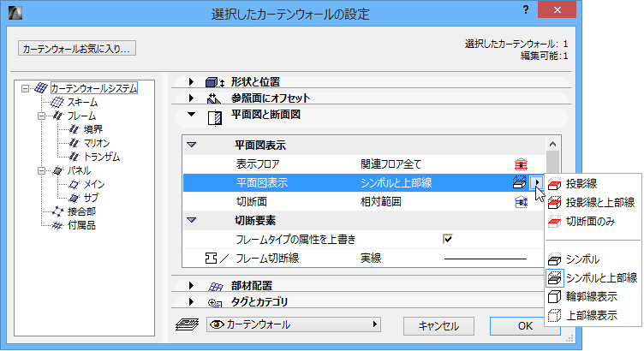Expand 形状と位置 panel arrow
Viewport: 644px width, 351px height.
pyautogui.click(x=191, y=81)
